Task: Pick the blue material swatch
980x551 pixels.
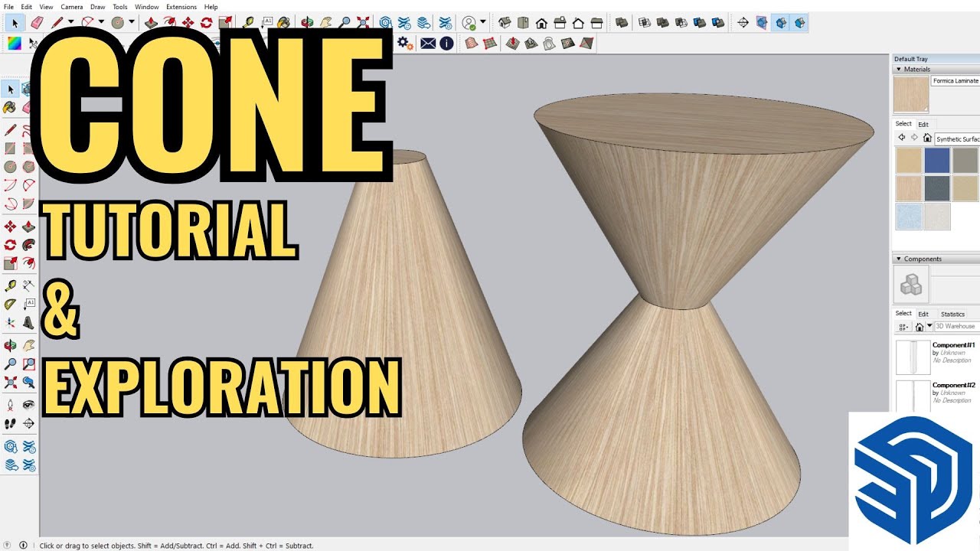Action: 937,160
